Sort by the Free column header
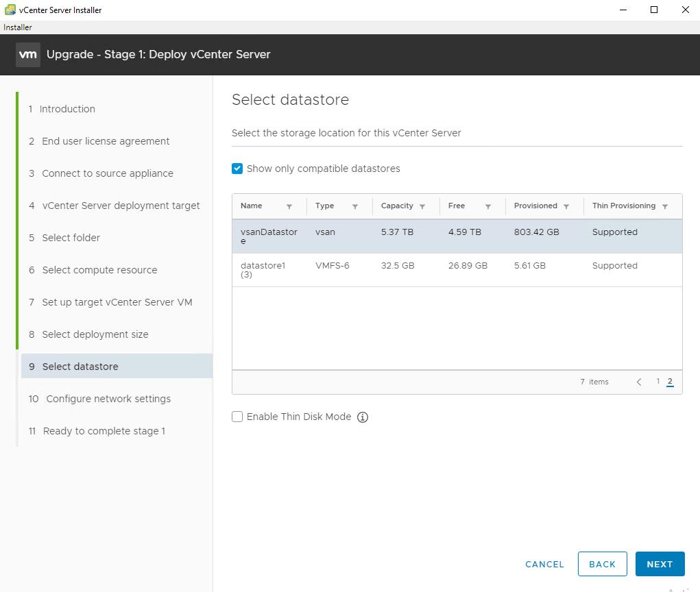 coord(456,206)
